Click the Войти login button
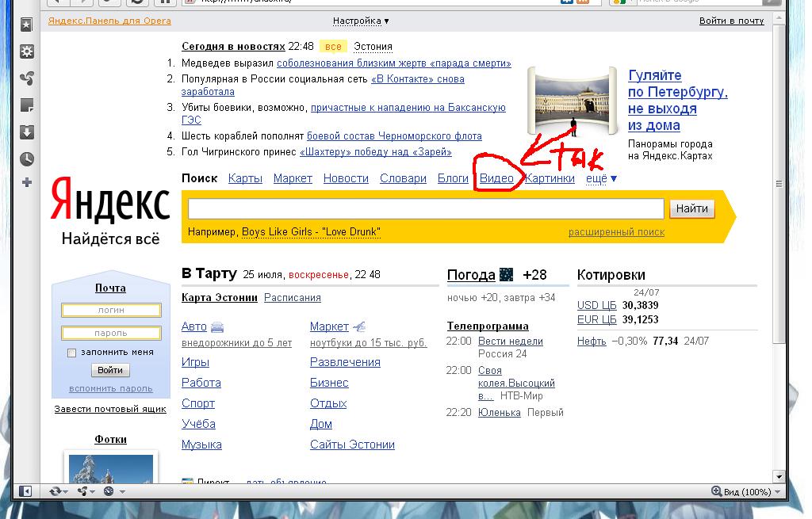The height and width of the screenshot is (519, 812). [x=110, y=370]
